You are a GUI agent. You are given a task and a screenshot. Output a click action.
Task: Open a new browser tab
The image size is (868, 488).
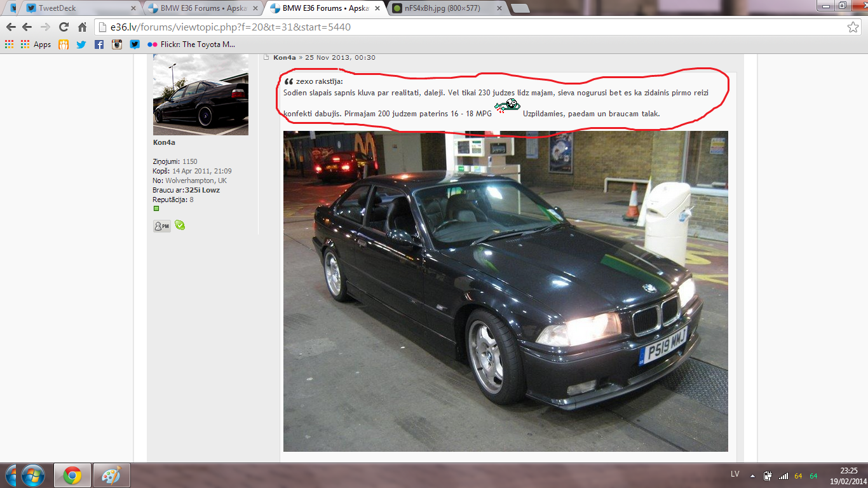[x=520, y=8]
